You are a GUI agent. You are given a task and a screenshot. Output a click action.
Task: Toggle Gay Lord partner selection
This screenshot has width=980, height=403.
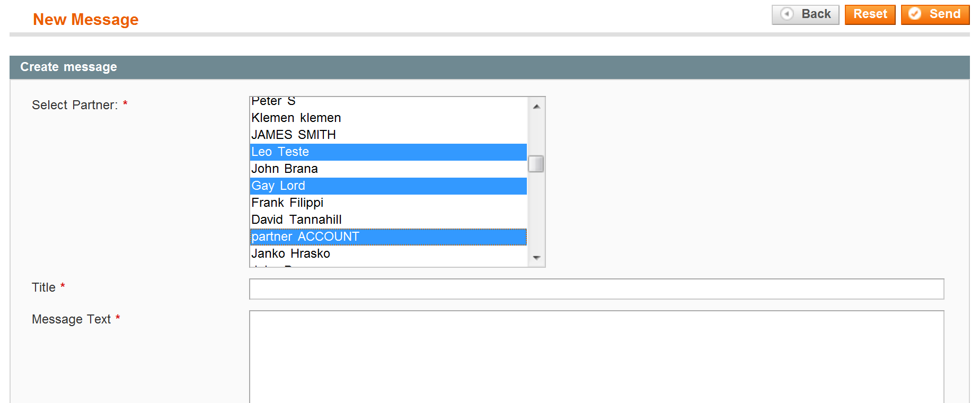(278, 186)
